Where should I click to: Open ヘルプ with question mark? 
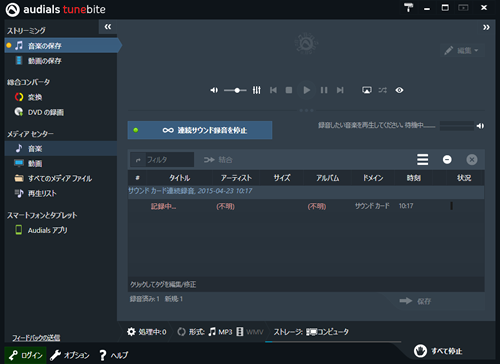coord(113,355)
